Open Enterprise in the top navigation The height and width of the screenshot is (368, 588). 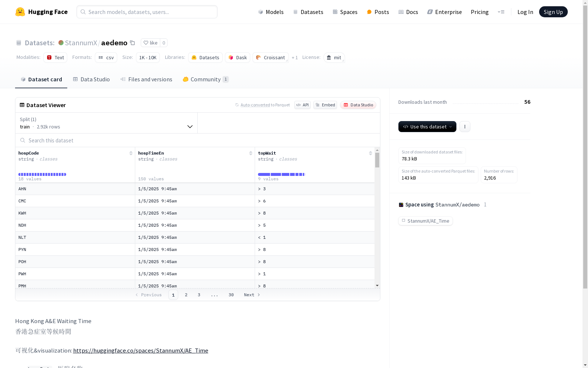(x=444, y=12)
